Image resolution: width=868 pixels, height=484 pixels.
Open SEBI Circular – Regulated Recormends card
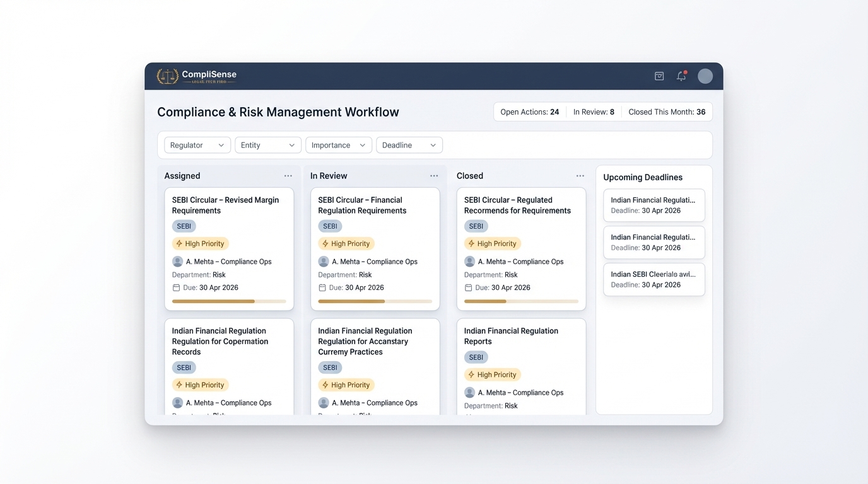coord(522,249)
